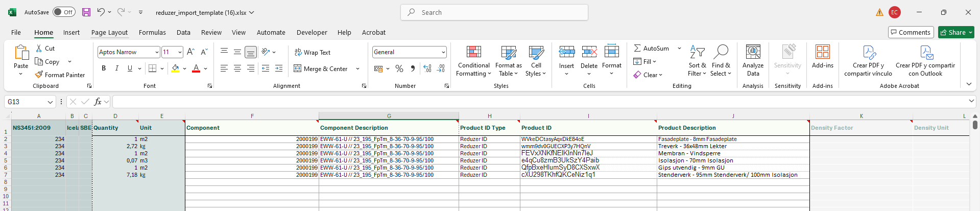Screen dimensions: 980x211
Task: Open the Comments pane
Action: [x=911, y=32]
